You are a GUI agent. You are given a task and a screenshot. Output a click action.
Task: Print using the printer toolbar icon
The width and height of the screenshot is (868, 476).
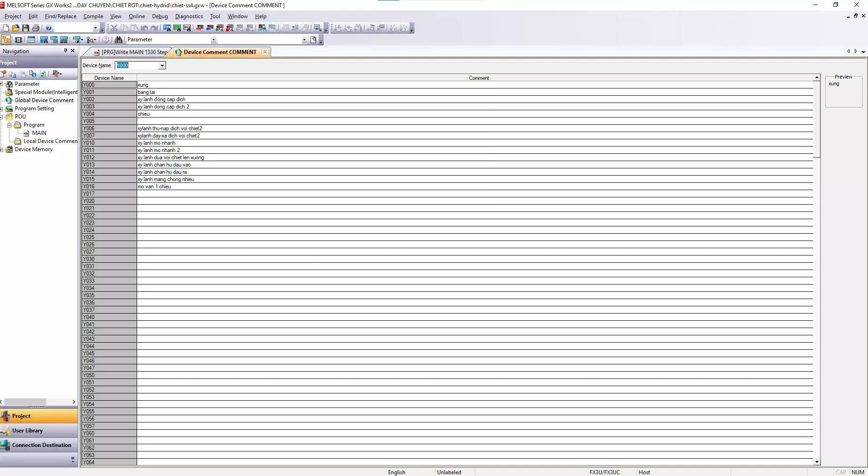point(36,28)
